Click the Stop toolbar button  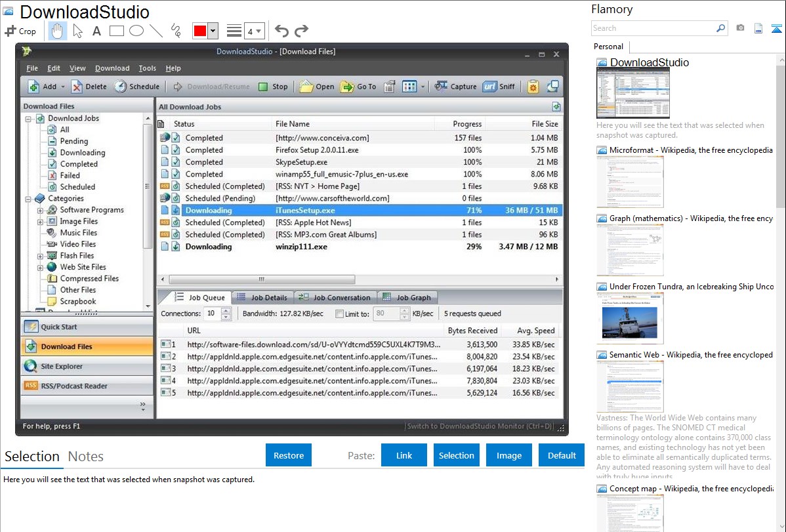pos(273,86)
